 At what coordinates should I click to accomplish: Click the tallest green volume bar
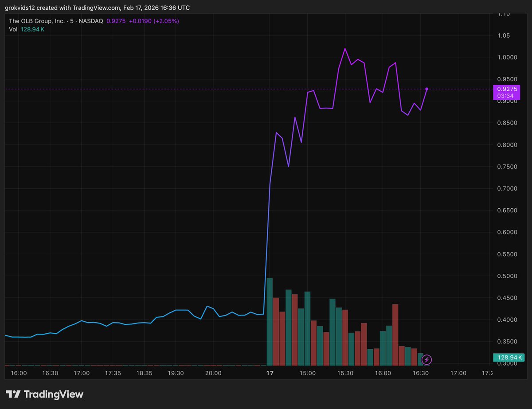pos(269,321)
